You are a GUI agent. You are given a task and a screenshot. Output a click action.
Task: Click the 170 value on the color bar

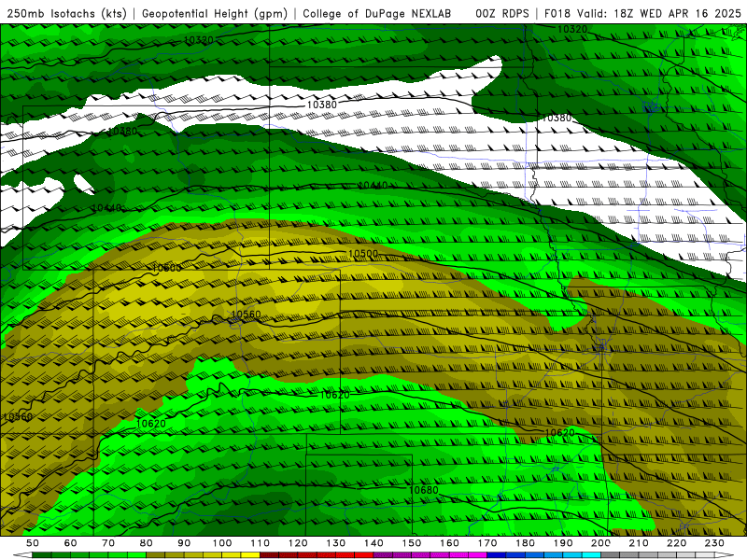coord(487,543)
